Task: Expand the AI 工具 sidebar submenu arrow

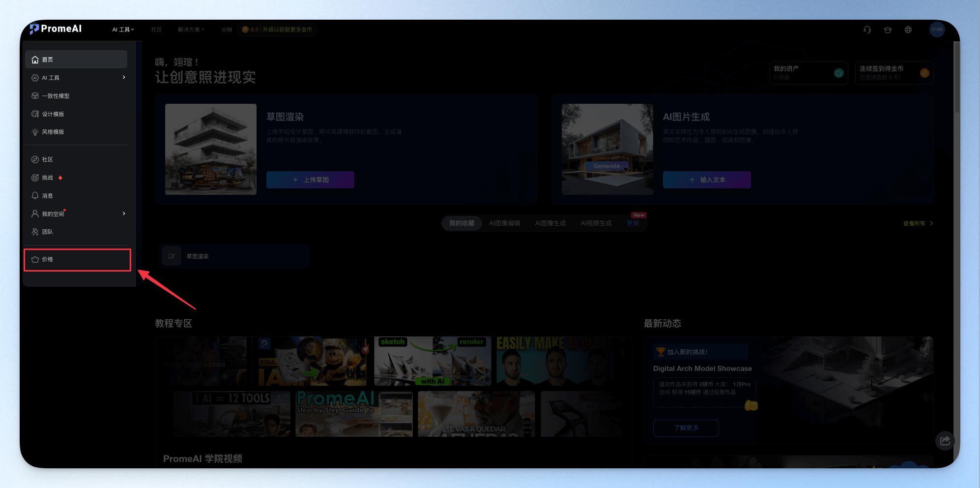Action: (124, 77)
